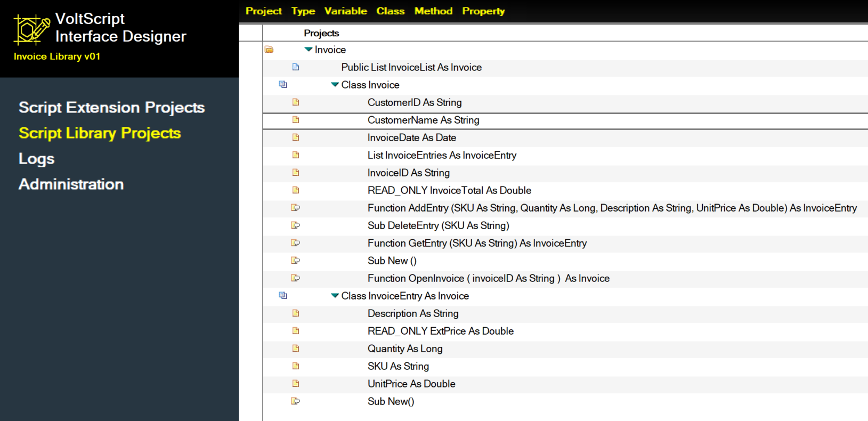Open the Class menu
Viewport: 868px width, 421px height.
click(391, 11)
